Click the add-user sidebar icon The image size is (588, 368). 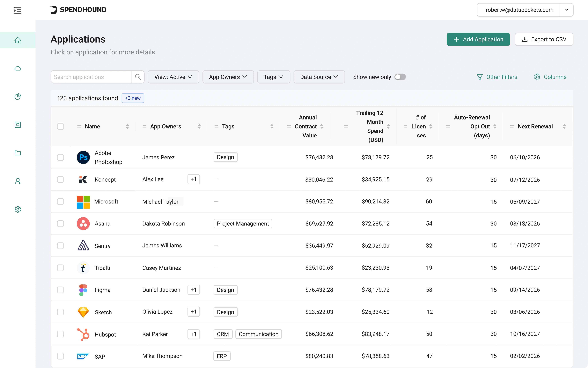pyautogui.click(x=18, y=181)
